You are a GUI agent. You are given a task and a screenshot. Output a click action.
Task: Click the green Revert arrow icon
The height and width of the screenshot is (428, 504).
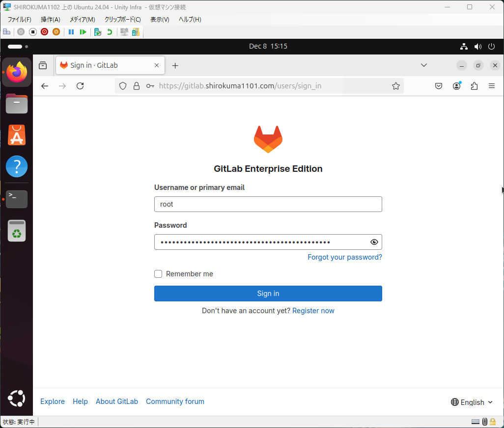click(110, 32)
